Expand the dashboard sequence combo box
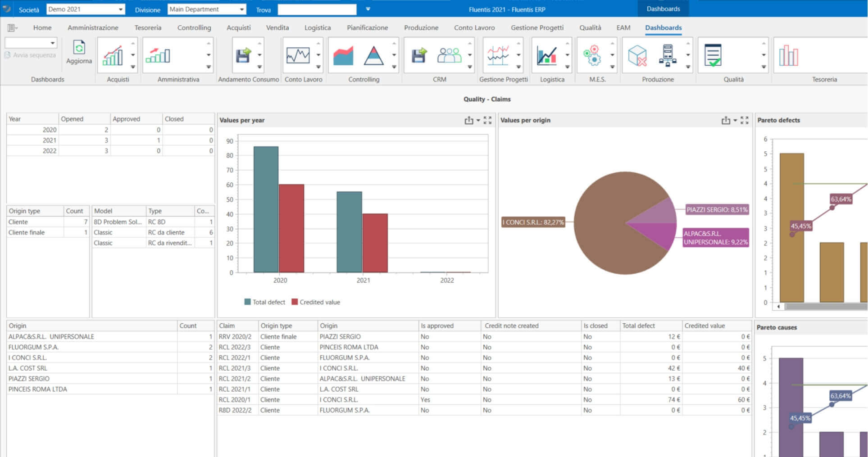 click(53, 43)
